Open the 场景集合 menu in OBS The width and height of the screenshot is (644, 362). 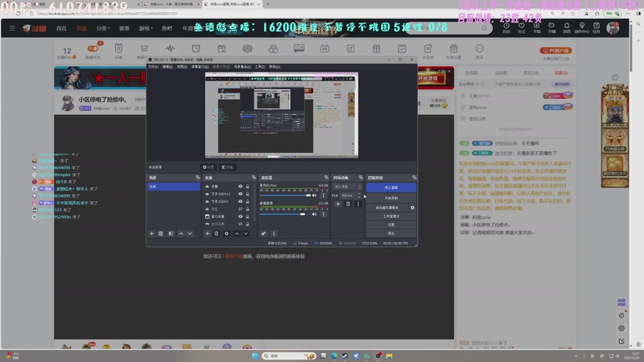pyautogui.click(x=242, y=67)
